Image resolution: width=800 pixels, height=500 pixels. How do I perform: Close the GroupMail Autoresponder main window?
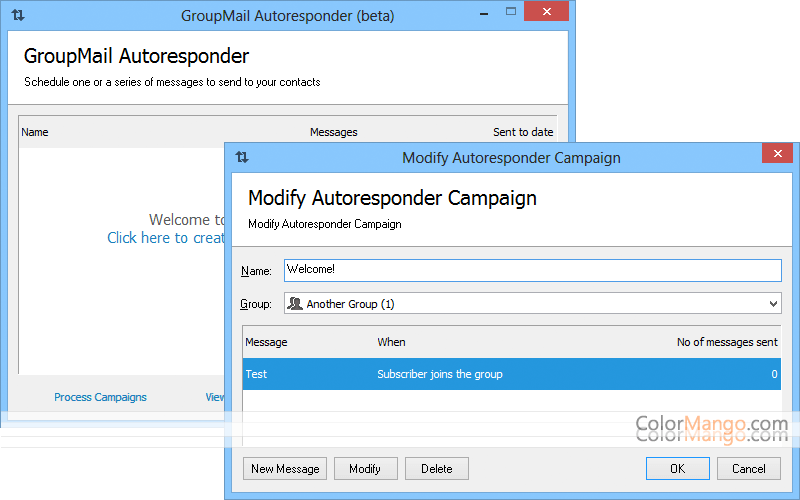coord(553,12)
